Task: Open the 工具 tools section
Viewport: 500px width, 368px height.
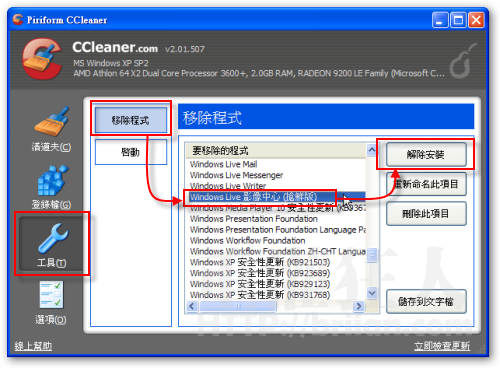Action: point(52,244)
